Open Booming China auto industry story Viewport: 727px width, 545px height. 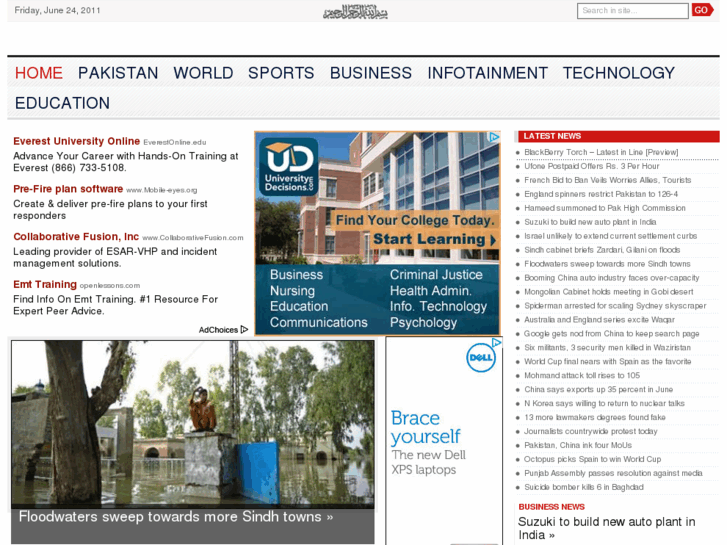coord(612,277)
